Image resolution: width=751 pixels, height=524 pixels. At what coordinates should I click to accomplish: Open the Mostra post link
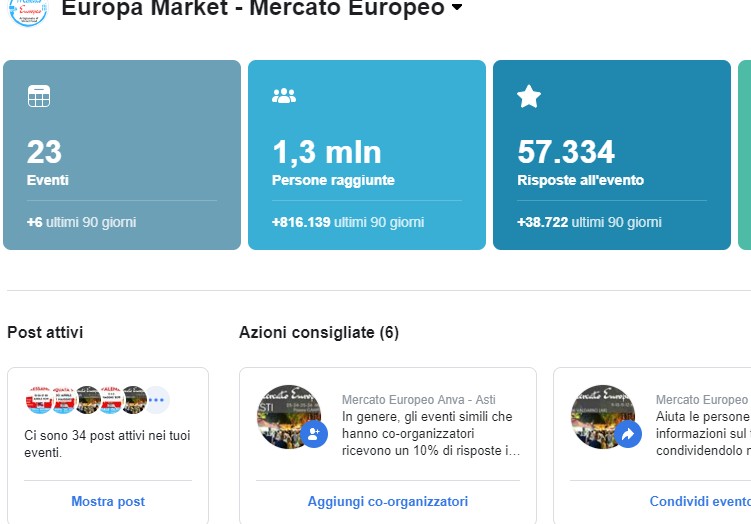click(108, 501)
